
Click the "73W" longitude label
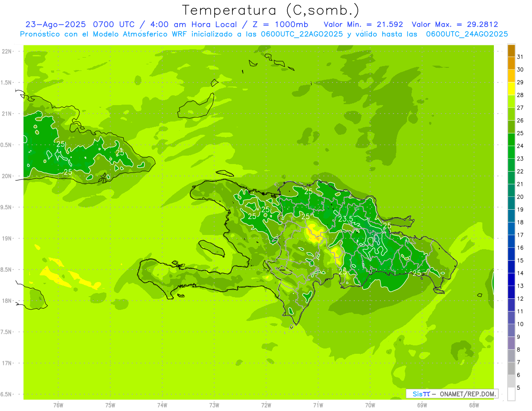tap(214, 405)
